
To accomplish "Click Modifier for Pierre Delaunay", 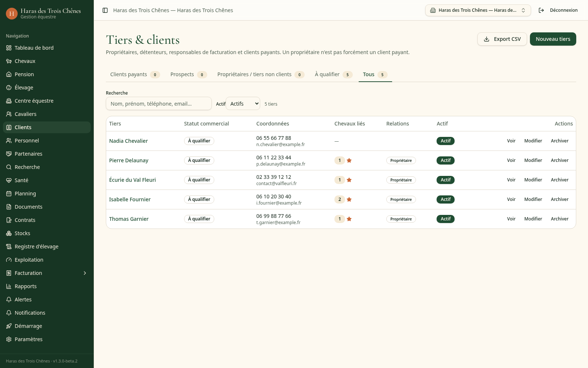I will 533,160.
